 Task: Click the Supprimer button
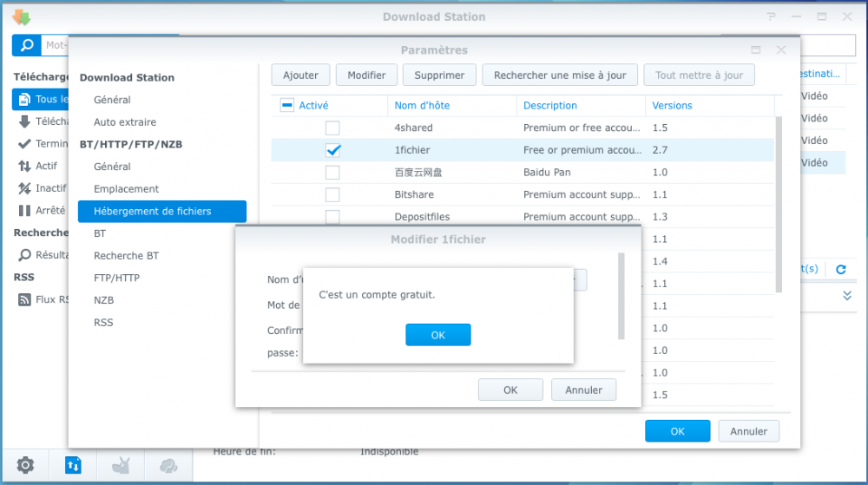(x=439, y=75)
